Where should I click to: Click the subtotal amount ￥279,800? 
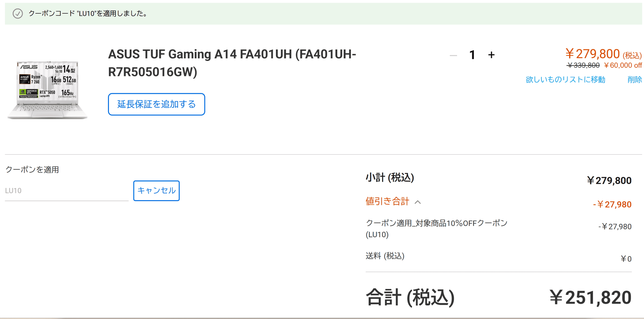tap(609, 181)
